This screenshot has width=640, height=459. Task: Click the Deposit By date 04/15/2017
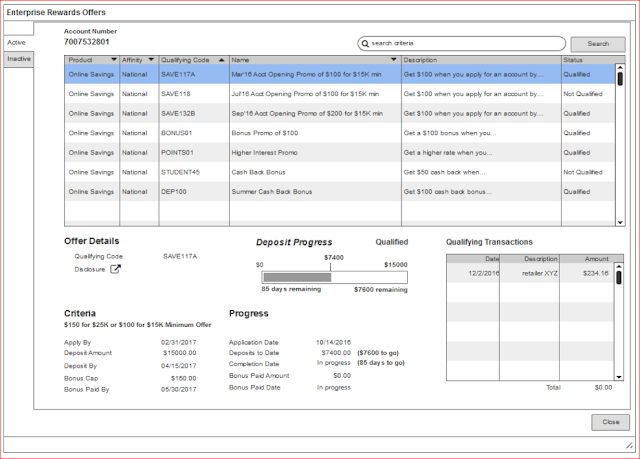pos(178,366)
